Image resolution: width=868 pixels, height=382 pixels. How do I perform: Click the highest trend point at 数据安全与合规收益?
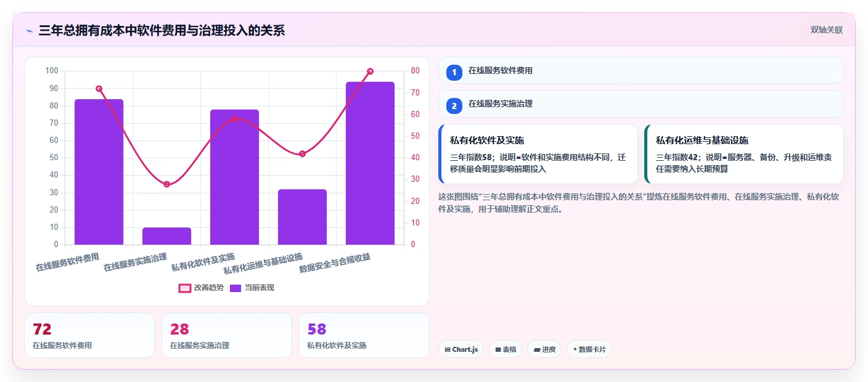(370, 71)
